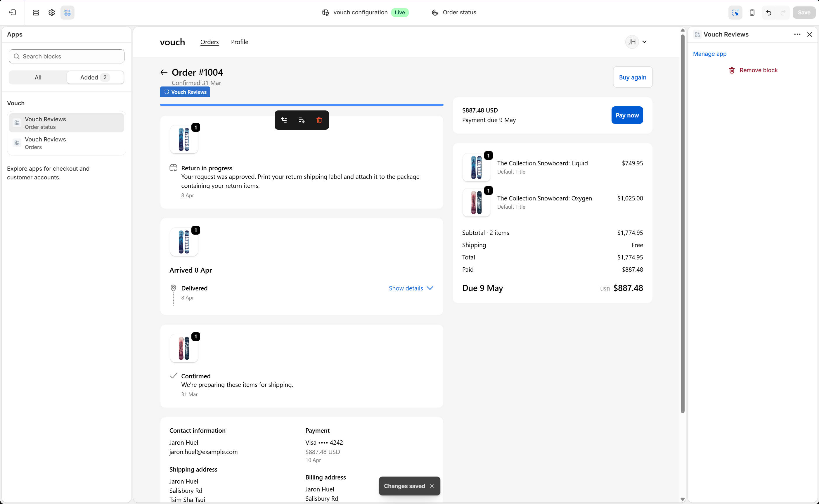Click the undo arrow icon
The image size is (819, 504).
[769, 12]
